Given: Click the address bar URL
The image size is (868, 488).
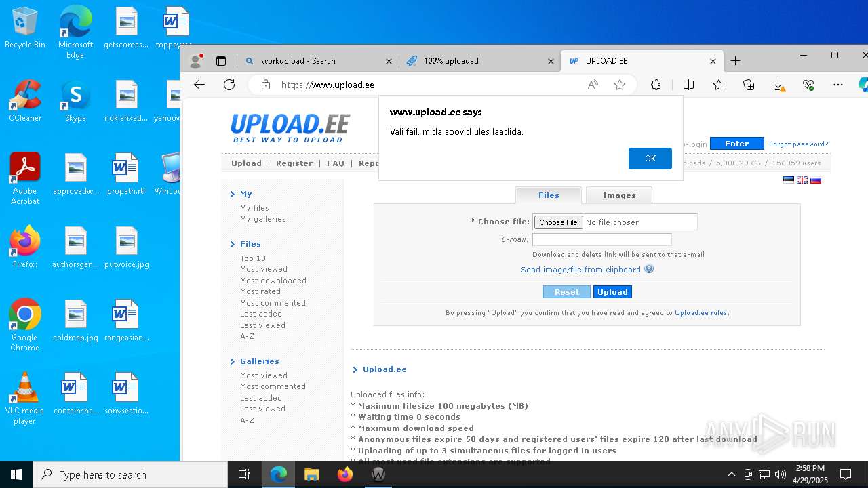Looking at the screenshot, I should [328, 85].
